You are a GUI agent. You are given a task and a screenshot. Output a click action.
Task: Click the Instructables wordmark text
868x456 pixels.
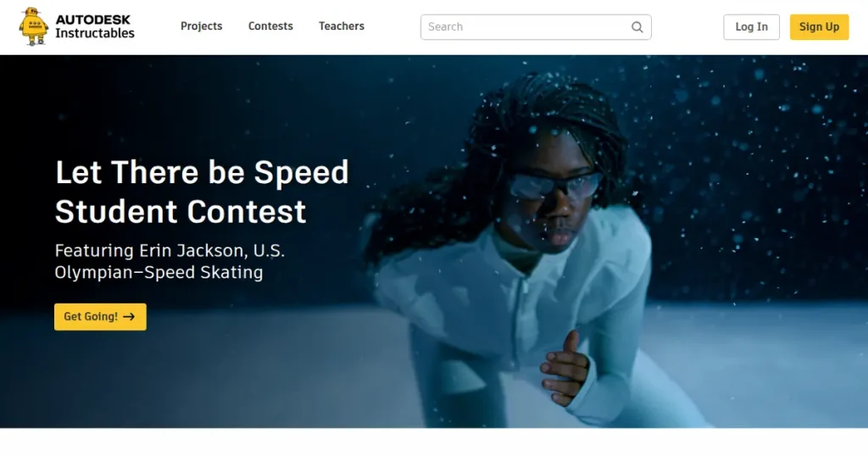95,33
